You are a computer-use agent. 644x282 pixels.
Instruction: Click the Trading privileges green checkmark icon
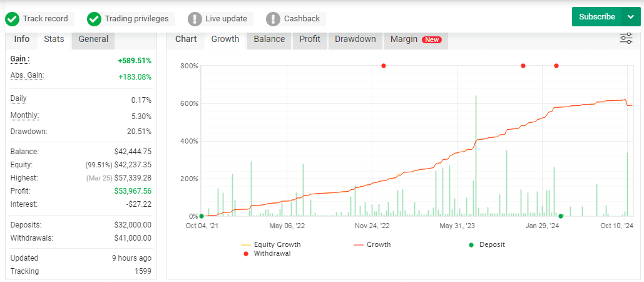pyautogui.click(x=94, y=19)
